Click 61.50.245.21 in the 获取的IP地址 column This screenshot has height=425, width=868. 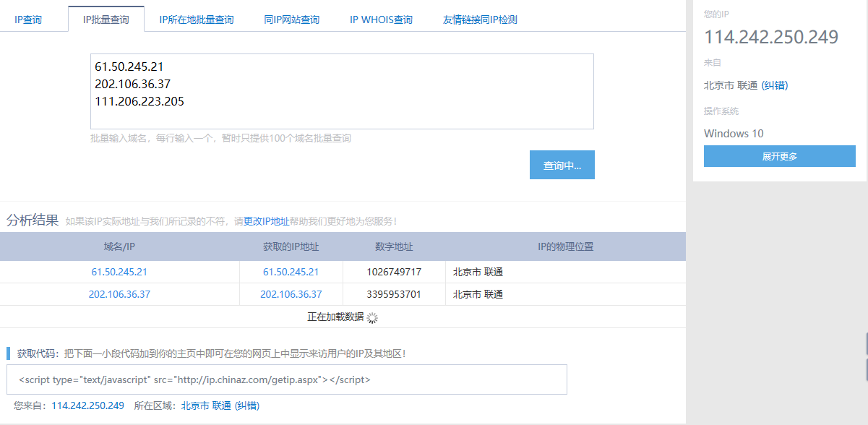point(291,272)
